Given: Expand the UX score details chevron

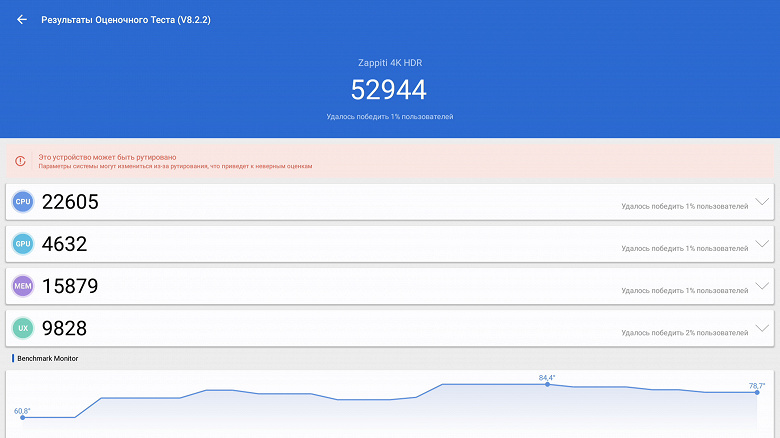Looking at the screenshot, I should (x=762, y=328).
